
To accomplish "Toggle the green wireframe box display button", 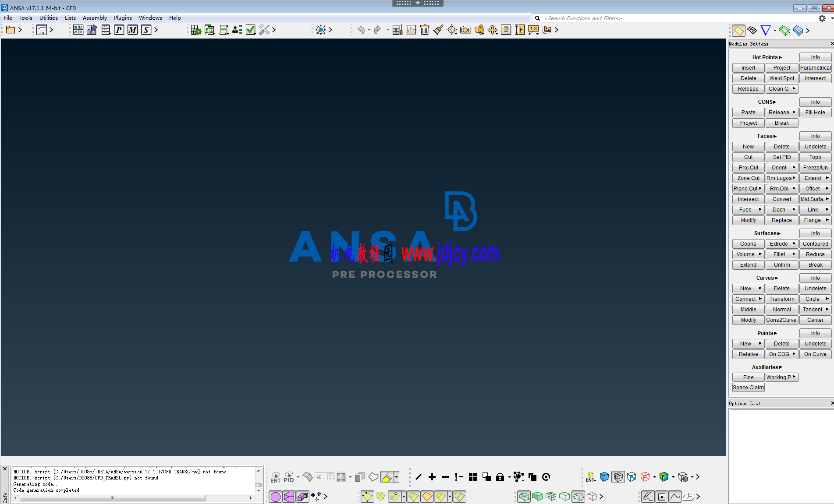I will pos(524,497).
